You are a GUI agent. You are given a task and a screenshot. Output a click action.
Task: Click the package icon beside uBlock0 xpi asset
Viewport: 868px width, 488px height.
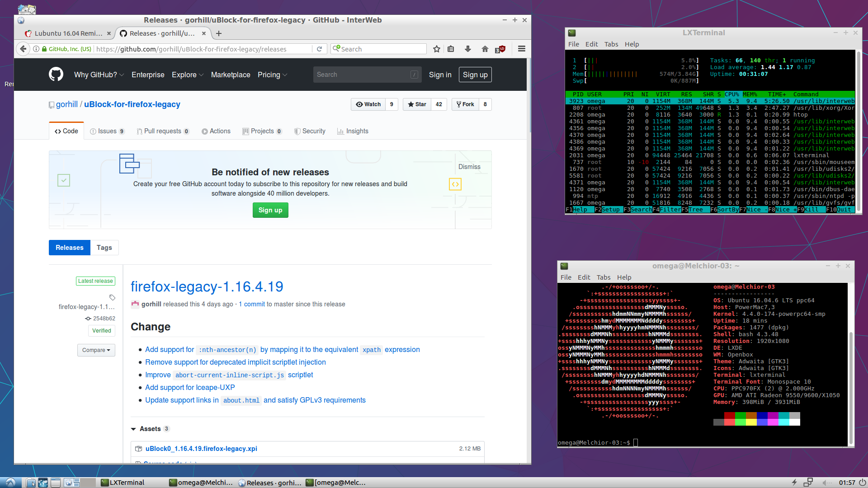pyautogui.click(x=139, y=449)
